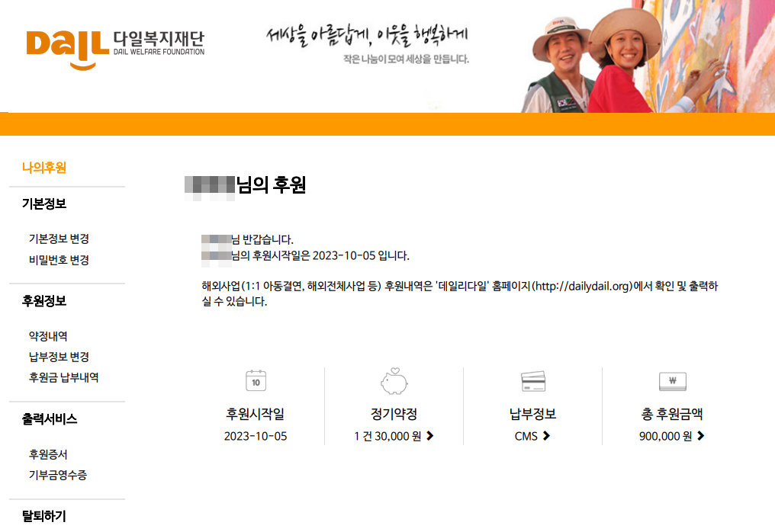This screenshot has width=775, height=532.
Task: Click the Dail Welfare Foundation logo
Action: (114, 48)
